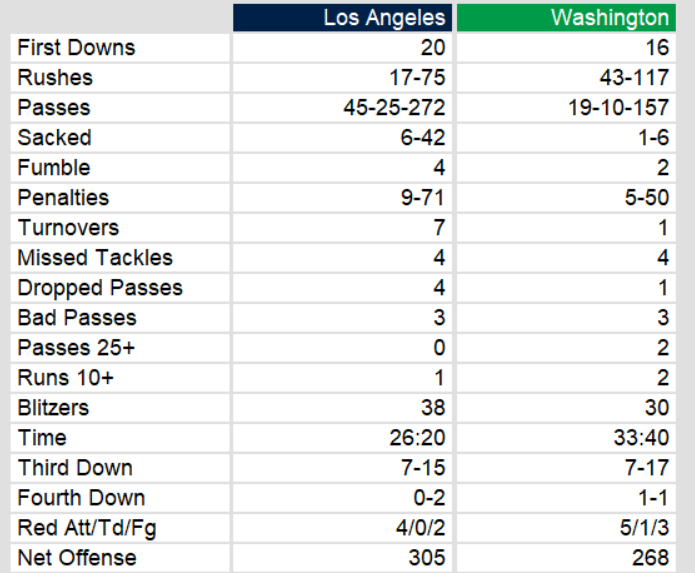
Task: Select the Red Att/Td/Fg row label
Action: click(x=87, y=528)
